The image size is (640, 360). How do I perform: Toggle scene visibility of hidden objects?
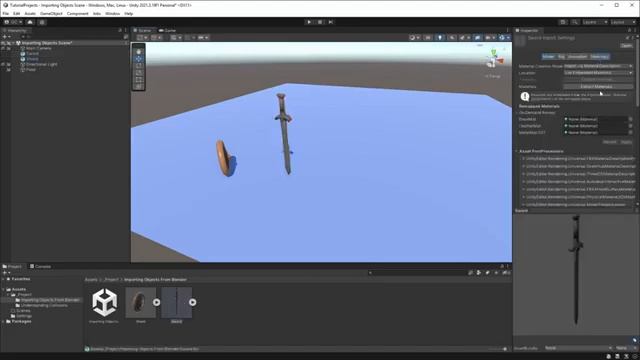(477, 38)
